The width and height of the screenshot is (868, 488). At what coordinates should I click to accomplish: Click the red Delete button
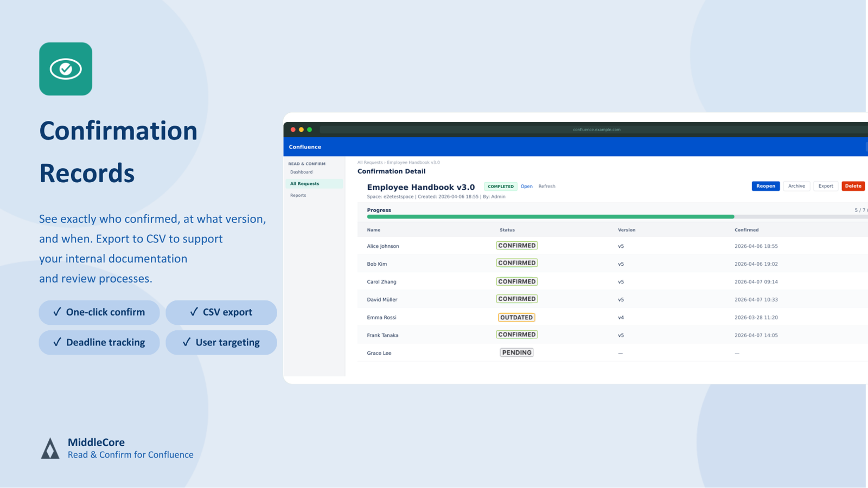(853, 186)
